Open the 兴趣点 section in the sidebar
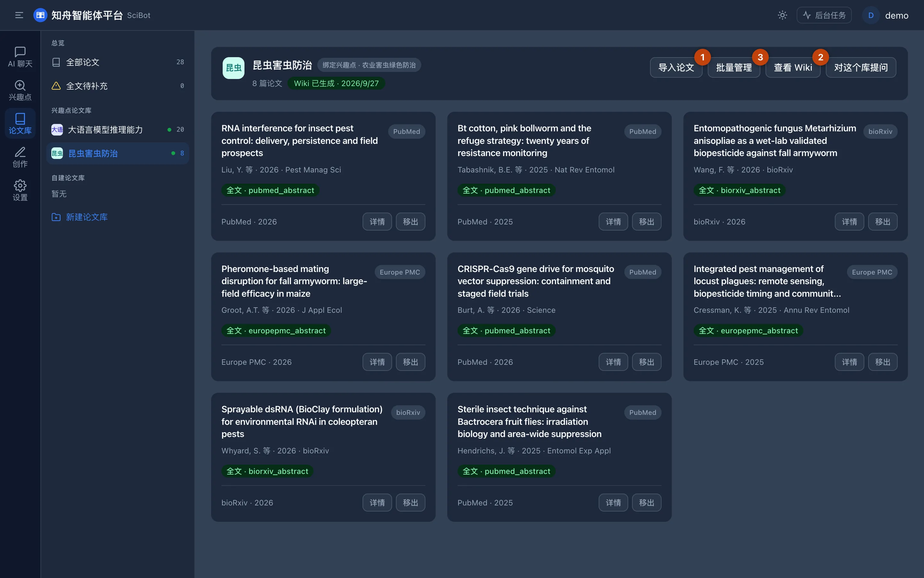This screenshot has height=578, width=924. pos(20,90)
